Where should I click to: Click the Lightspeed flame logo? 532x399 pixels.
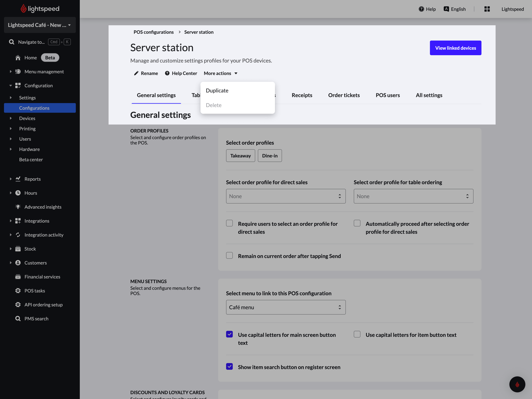tap(23, 9)
